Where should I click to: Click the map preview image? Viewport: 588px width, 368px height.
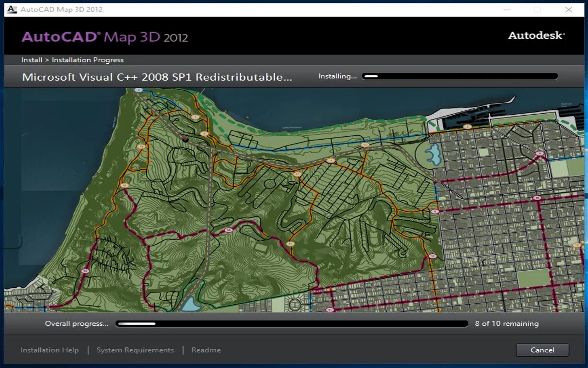[x=294, y=200]
